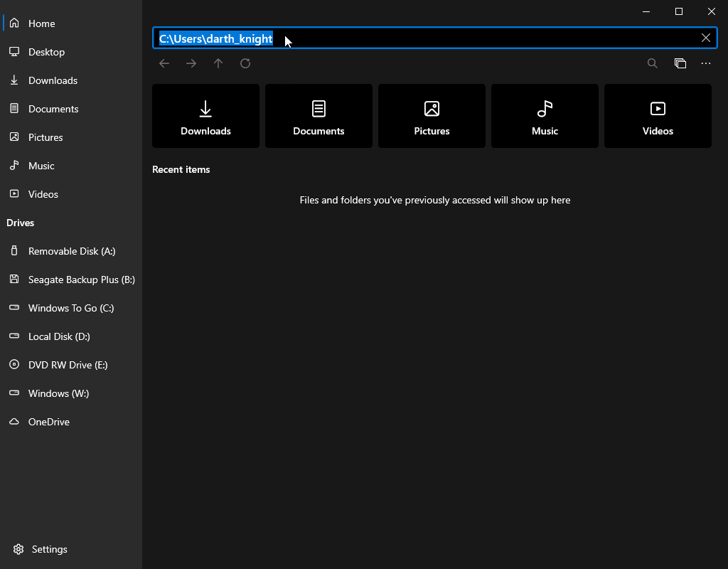Open OneDrive in the sidebar
This screenshot has height=569, width=728.
click(x=71, y=422)
